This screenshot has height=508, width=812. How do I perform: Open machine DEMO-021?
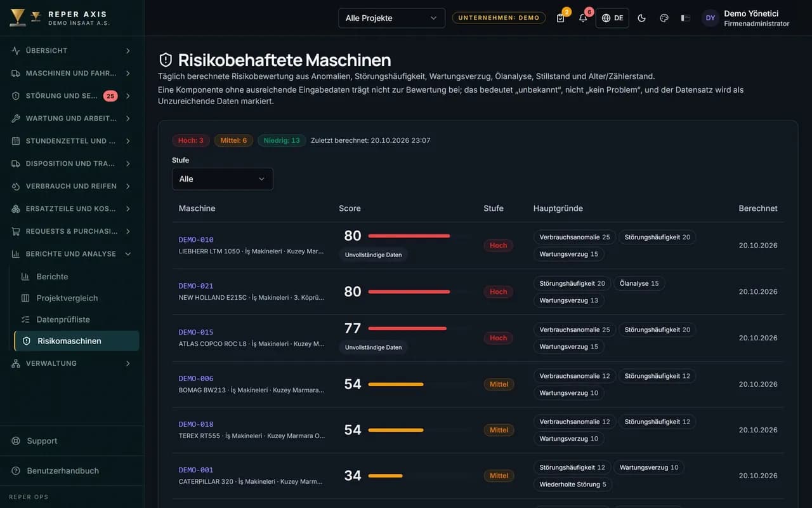click(196, 286)
